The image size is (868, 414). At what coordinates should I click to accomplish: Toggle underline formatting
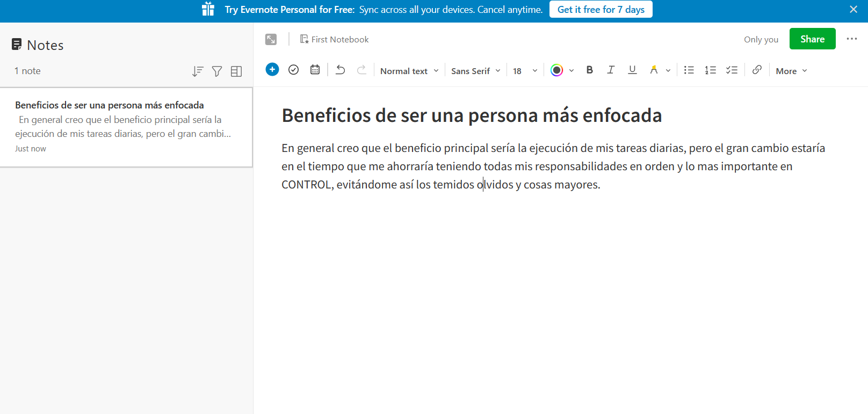click(x=632, y=70)
